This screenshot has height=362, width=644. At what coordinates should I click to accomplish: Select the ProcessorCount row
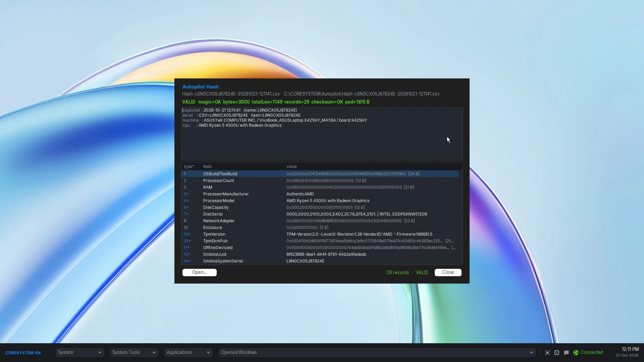pos(320,181)
